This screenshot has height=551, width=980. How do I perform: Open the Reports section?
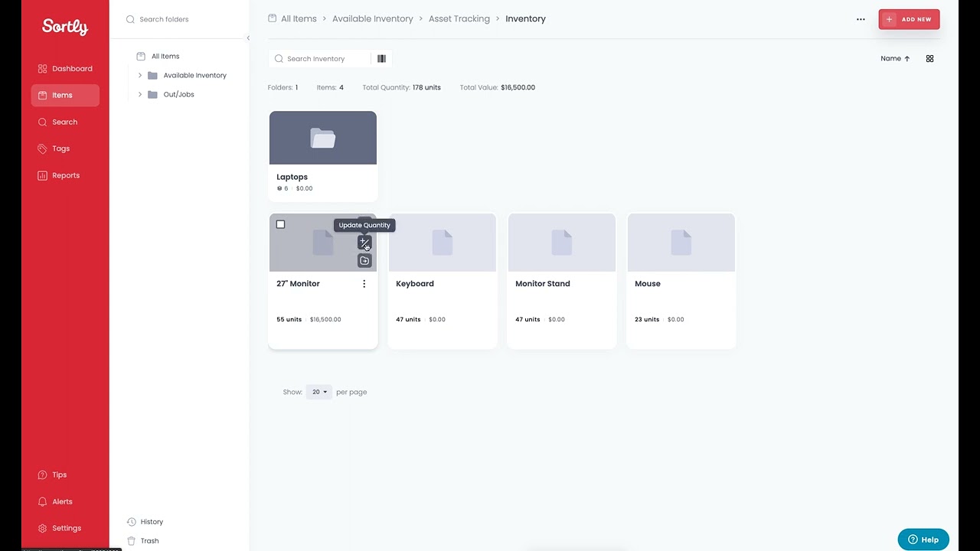click(x=65, y=175)
